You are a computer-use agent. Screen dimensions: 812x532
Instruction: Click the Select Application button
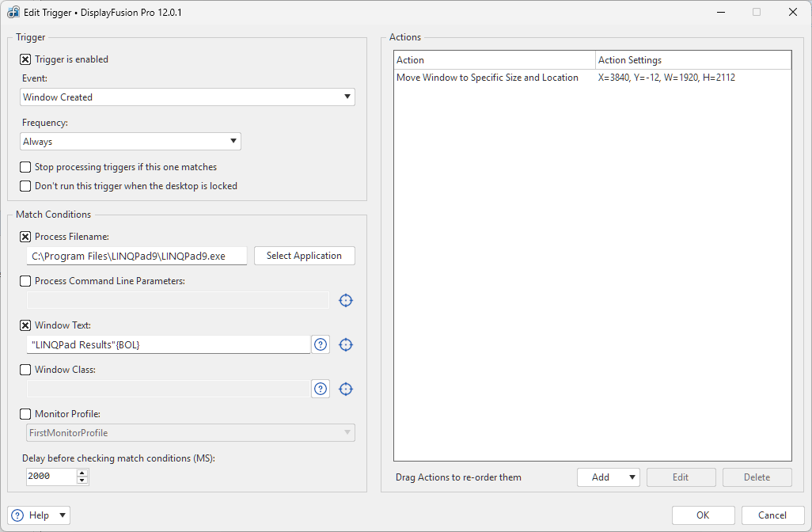(x=304, y=256)
